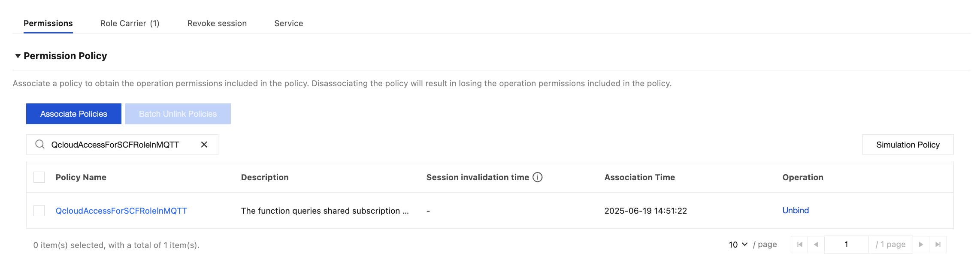Click the Simulation Policy button
This screenshot has height=260, width=980.
click(908, 145)
